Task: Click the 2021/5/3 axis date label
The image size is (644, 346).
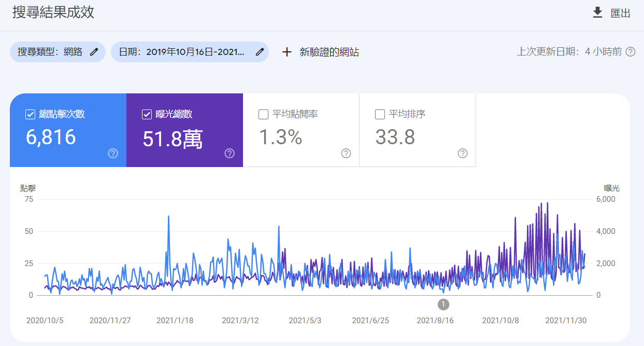Action: point(305,321)
